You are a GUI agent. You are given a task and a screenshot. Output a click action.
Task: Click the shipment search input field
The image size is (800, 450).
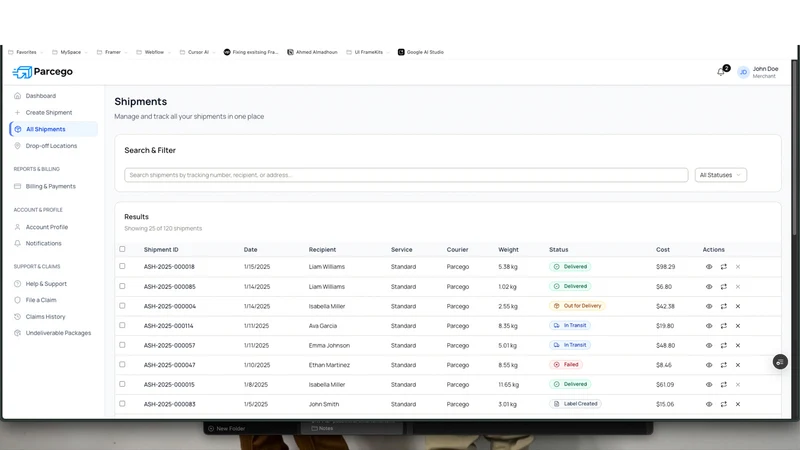[406, 175]
